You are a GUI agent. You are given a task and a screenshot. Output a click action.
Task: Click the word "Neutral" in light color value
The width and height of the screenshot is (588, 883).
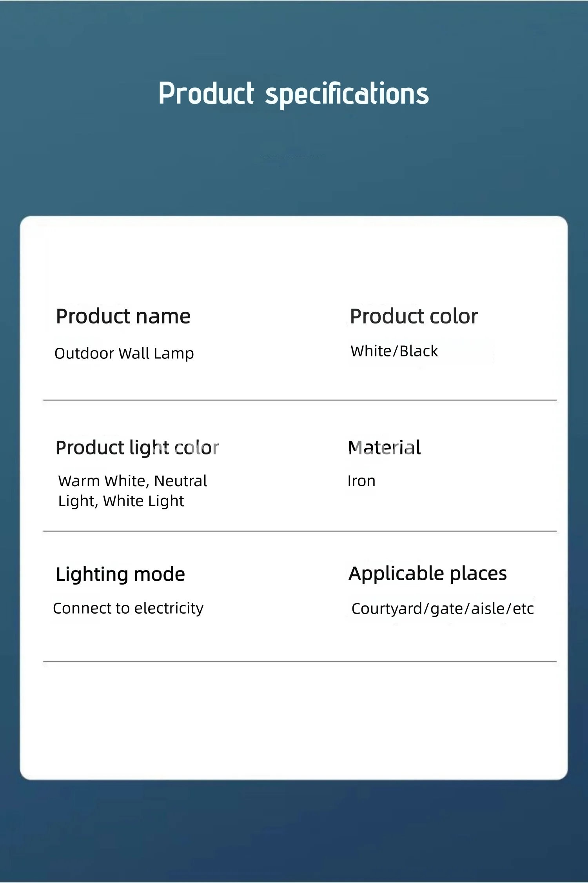[x=181, y=481]
